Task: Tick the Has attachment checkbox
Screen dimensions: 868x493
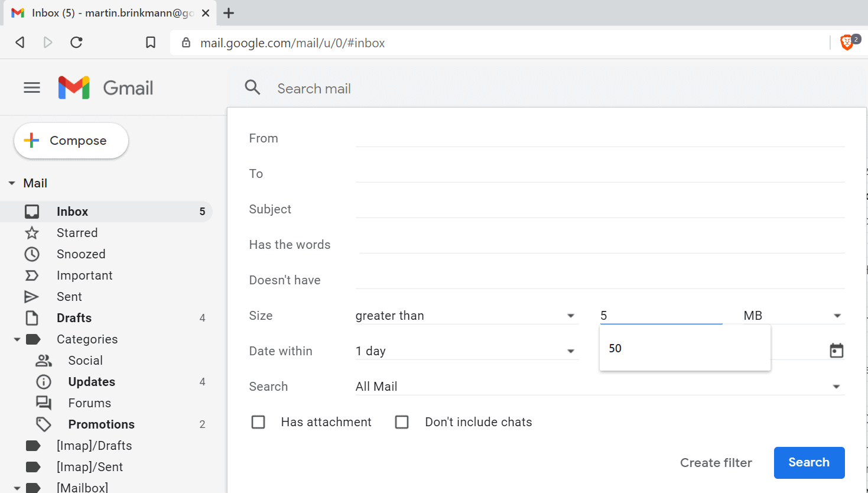Action: [x=258, y=422]
